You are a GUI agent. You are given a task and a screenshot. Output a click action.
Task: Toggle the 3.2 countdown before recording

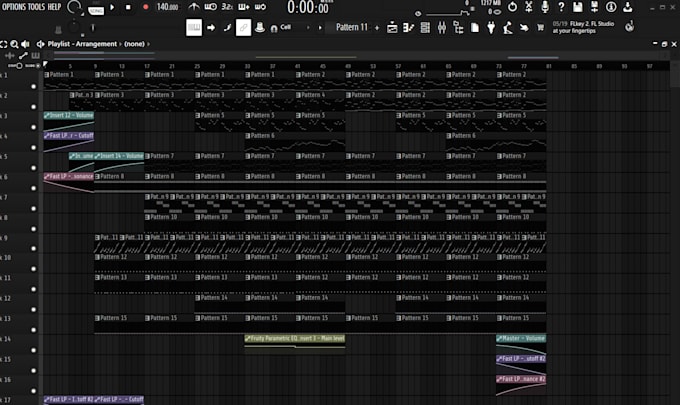point(227,7)
